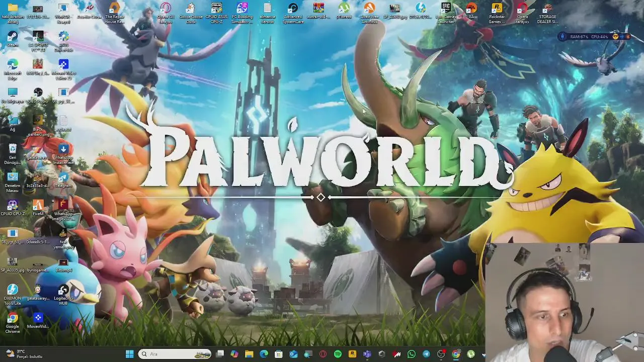Click the RAM CPU monitor widget
The image size is (644, 362).
pos(595,37)
